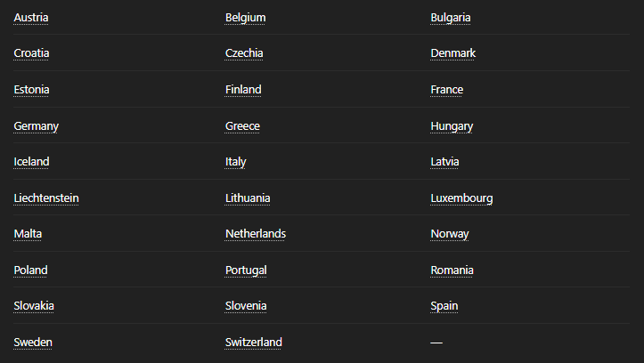Click on Iceland
Viewport: 644px width, 363px height.
point(31,162)
